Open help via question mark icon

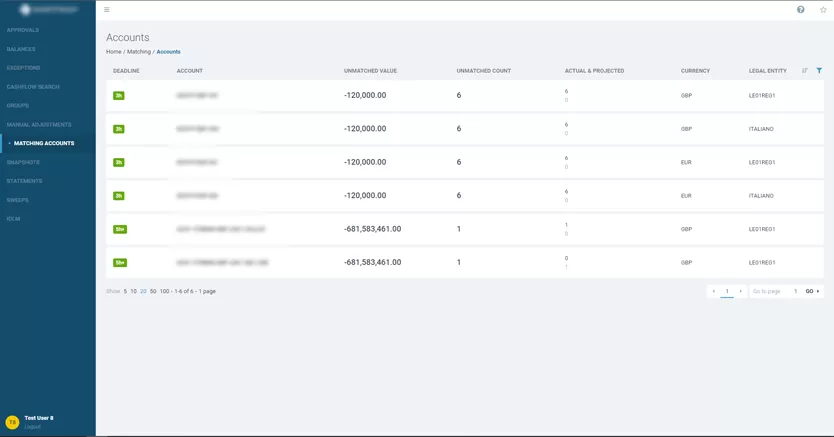[800, 10]
